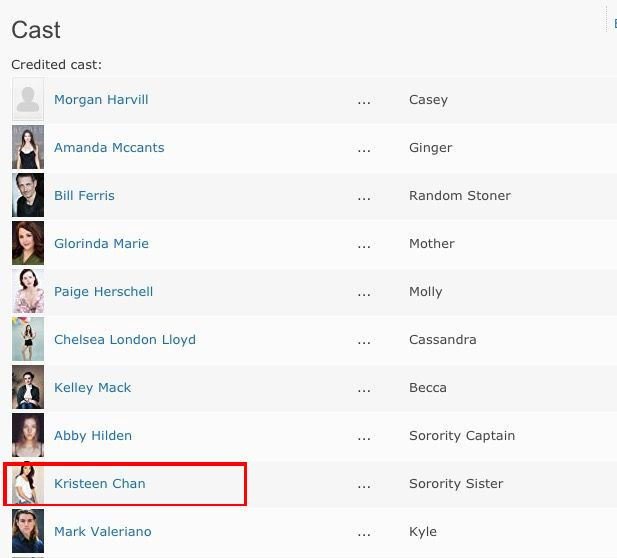Click Bill Ferris' profile photo
Viewport: 617px width, 558px height.
click(28, 196)
